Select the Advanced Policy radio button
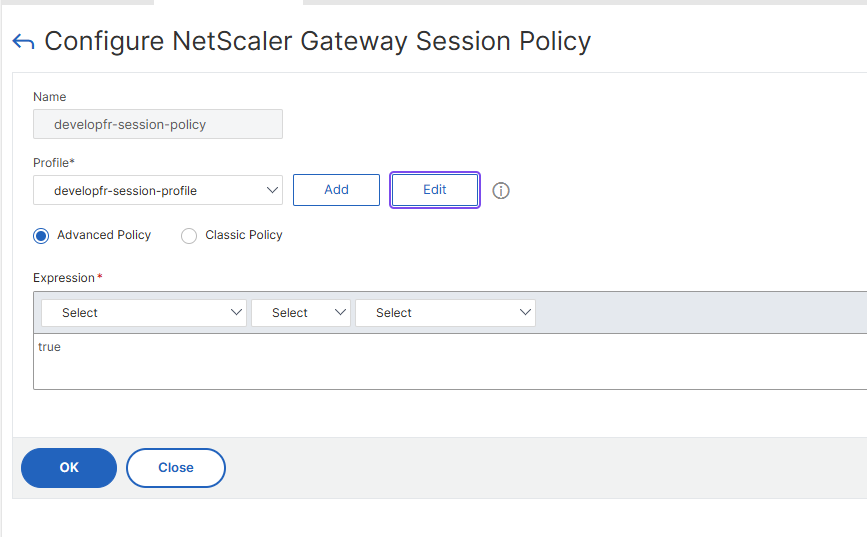The height and width of the screenshot is (537, 867). [41, 236]
